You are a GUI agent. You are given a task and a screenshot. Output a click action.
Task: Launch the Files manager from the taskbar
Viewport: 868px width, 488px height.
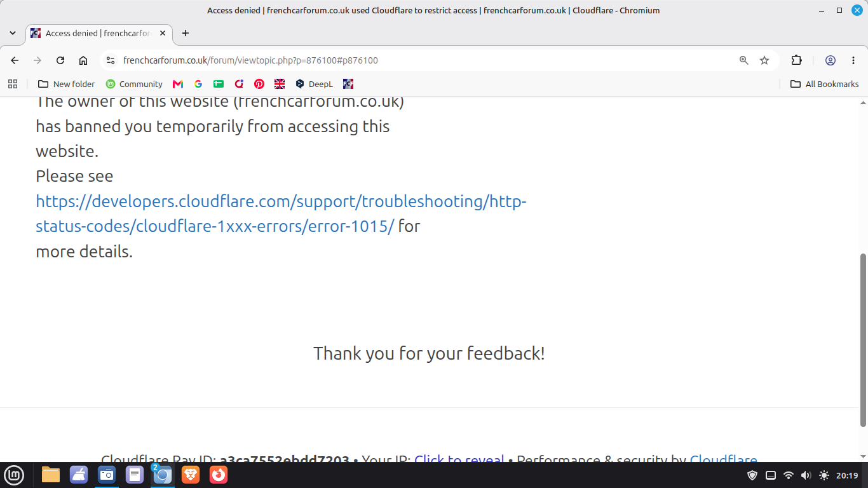click(51, 475)
